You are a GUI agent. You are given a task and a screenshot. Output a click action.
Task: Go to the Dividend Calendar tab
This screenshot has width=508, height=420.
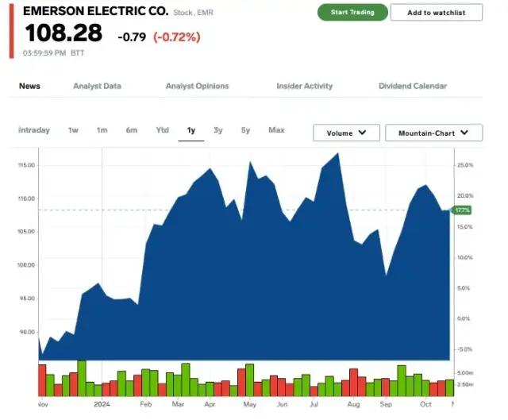point(412,86)
